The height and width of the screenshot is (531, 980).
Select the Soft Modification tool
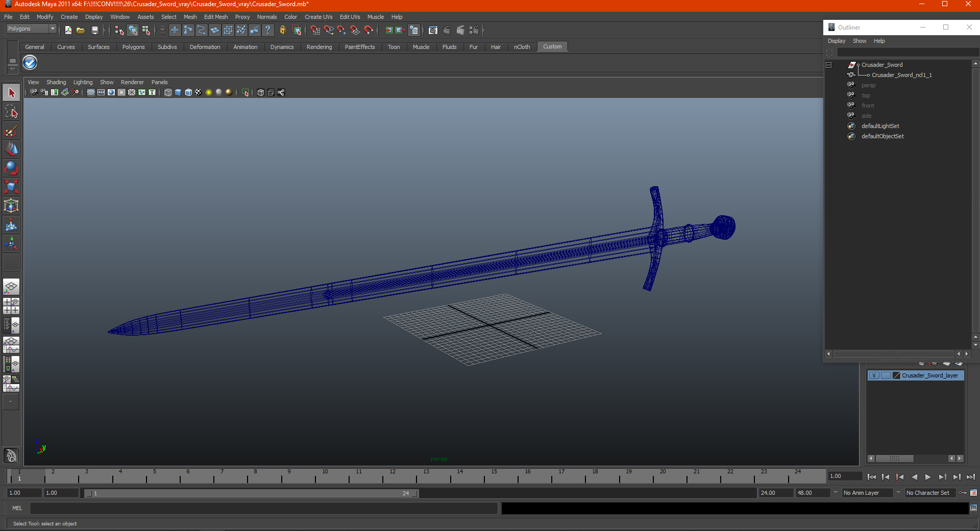tap(11, 224)
